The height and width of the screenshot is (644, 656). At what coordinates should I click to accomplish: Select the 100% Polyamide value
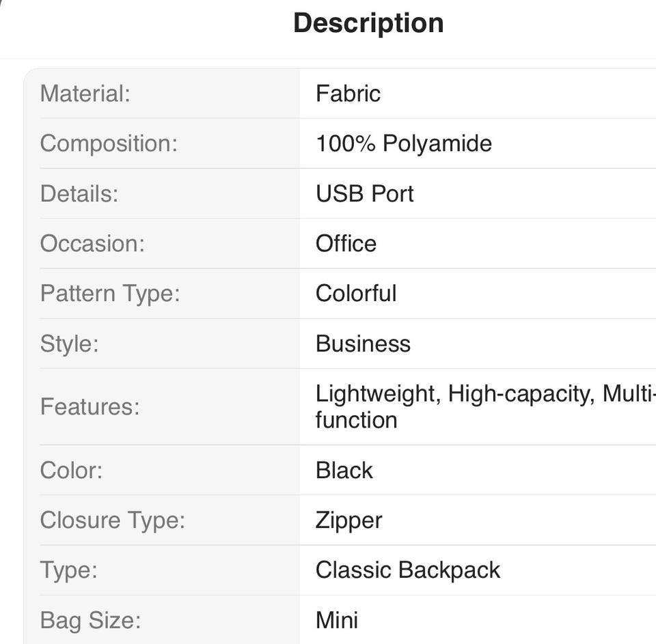pyautogui.click(x=403, y=143)
